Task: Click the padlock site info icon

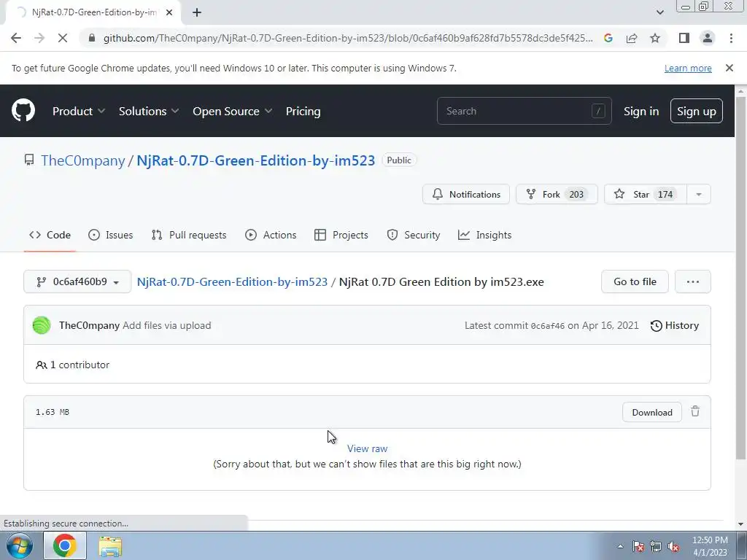Action: tap(92, 38)
